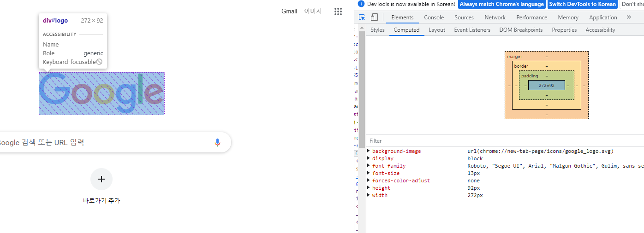Click the plus icon to add shortcut
Viewport: 644px width, 233px height.
(101, 179)
